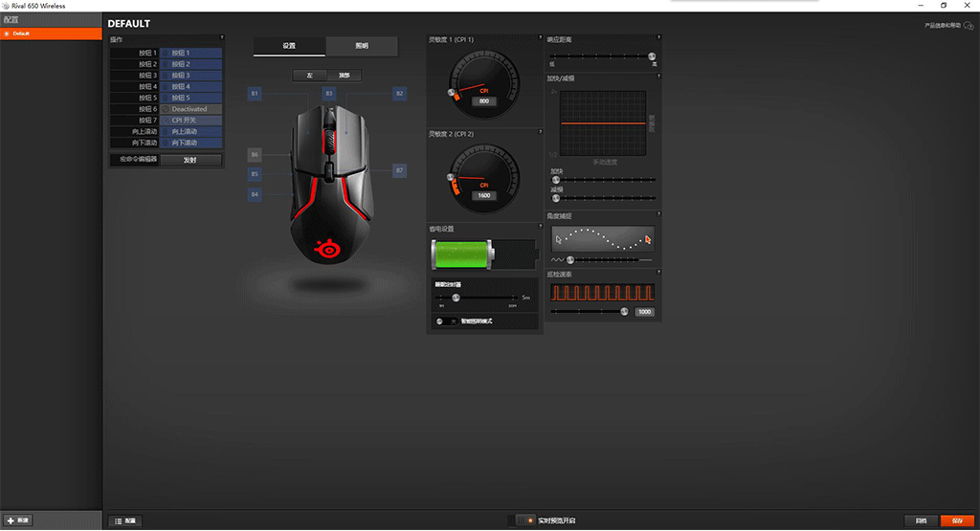Click the polling rate value field 1000
This screenshot has width=980, height=531.
644,312
